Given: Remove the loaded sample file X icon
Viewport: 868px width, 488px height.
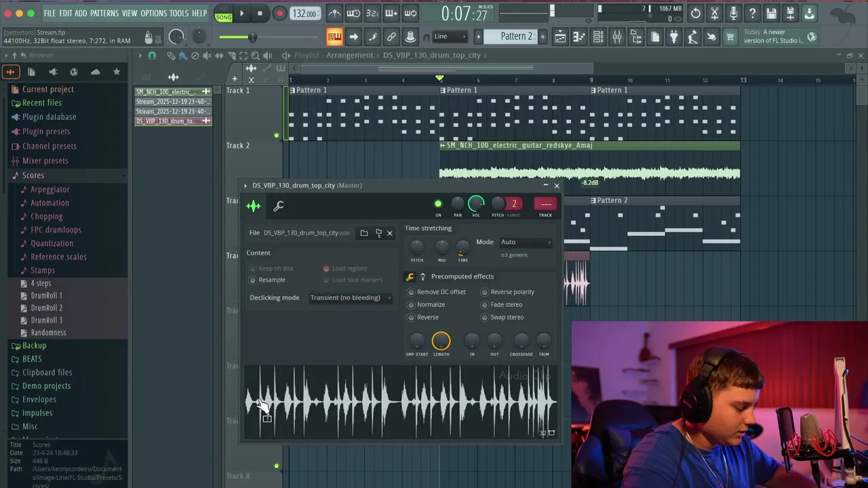Looking at the screenshot, I should pyautogui.click(x=389, y=233).
